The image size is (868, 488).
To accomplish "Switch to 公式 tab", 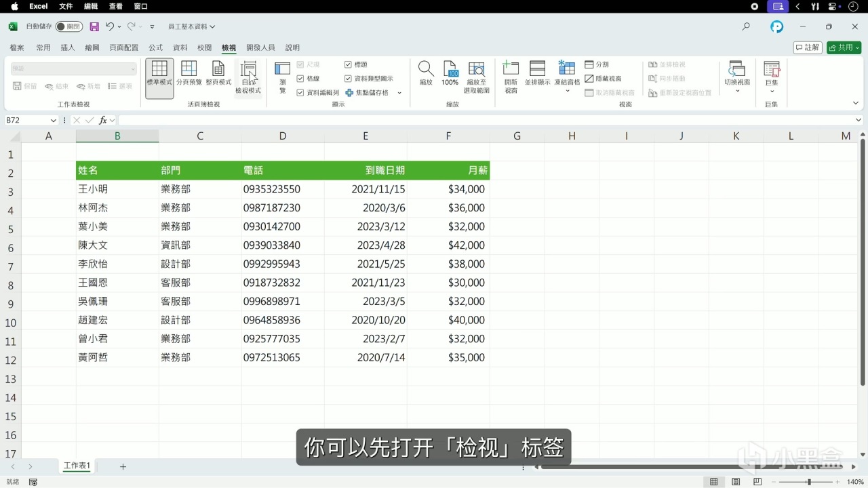I will coord(156,47).
